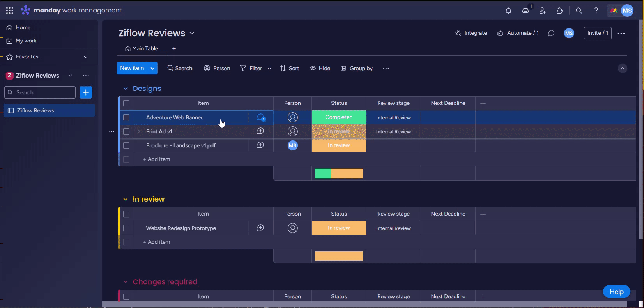Screen dimensions: 644x308
Task: Select all items in Changes required group
Action: pos(126,297)
